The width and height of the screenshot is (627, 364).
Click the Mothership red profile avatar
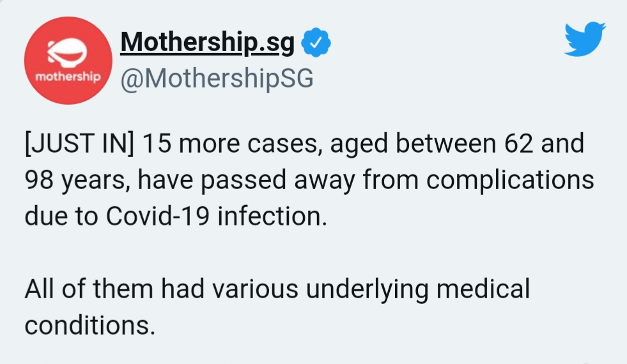(67, 61)
